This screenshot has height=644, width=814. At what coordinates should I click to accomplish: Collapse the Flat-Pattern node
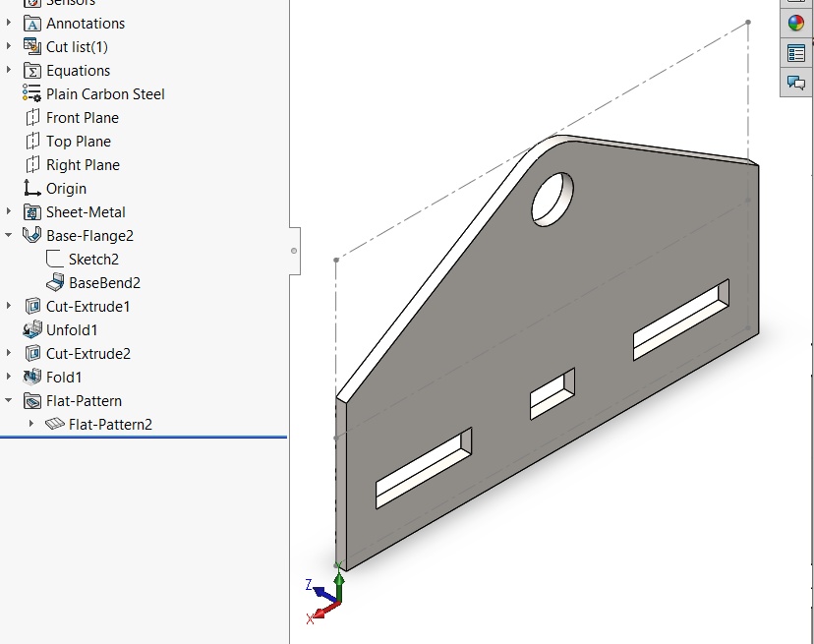[x=8, y=400]
